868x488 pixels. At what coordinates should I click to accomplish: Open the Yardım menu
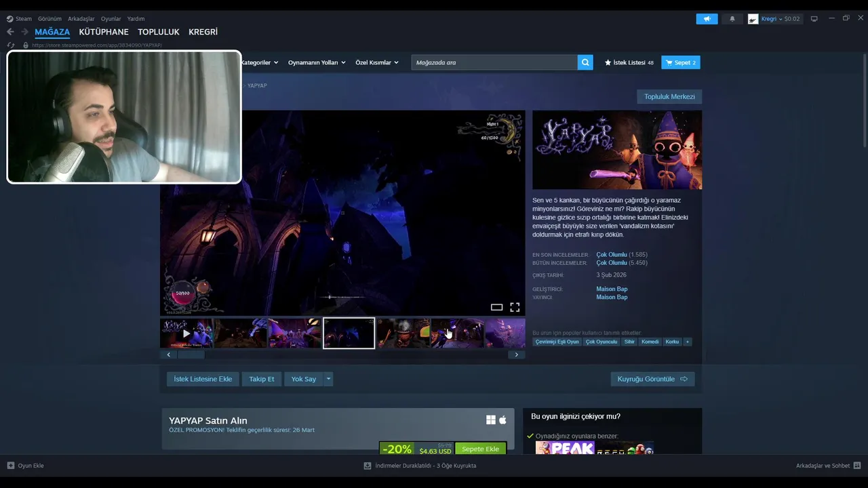click(136, 19)
